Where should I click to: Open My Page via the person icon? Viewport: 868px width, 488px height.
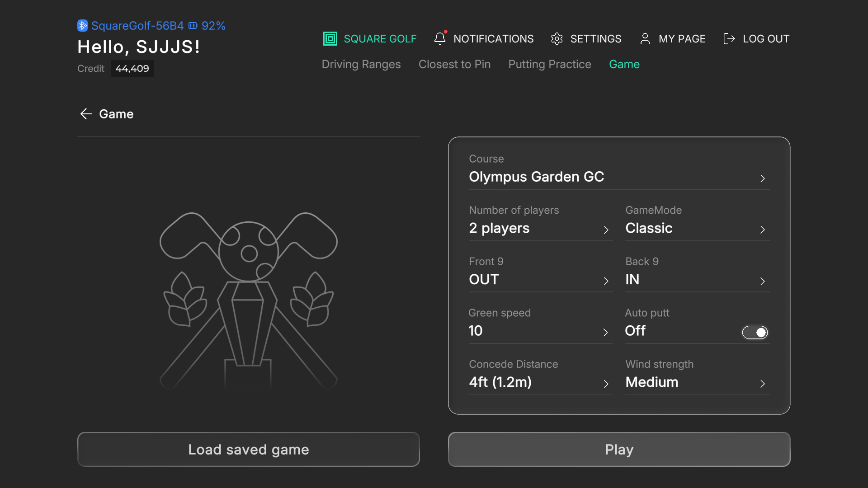tap(645, 39)
